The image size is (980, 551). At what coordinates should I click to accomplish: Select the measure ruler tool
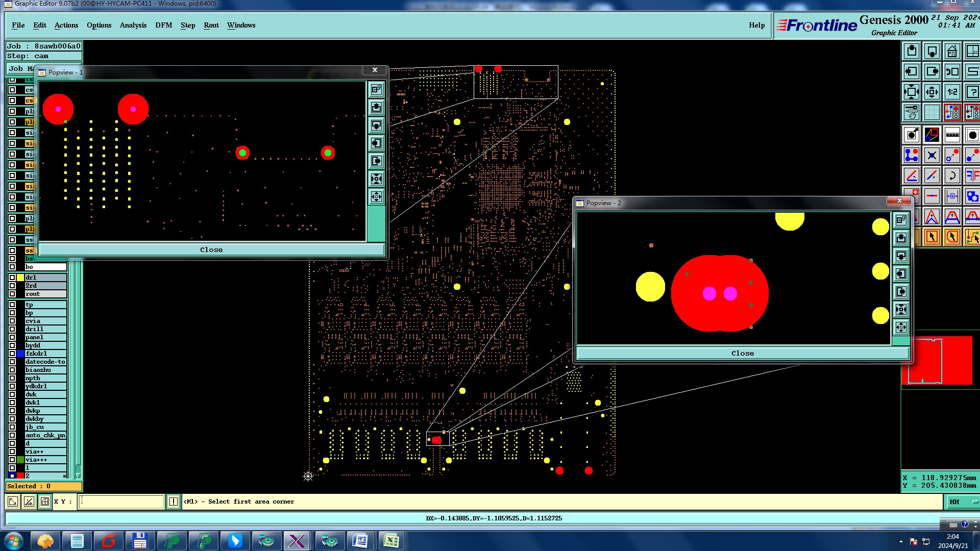(952, 135)
